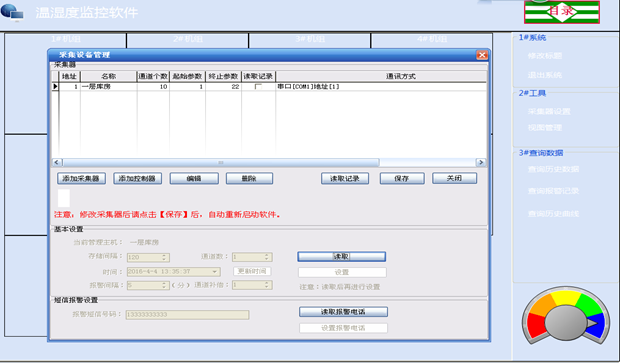Viewport: 620px width, 363px height.
Task: Click the 报警间隔 spinner arrows
Action: [x=164, y=285]
